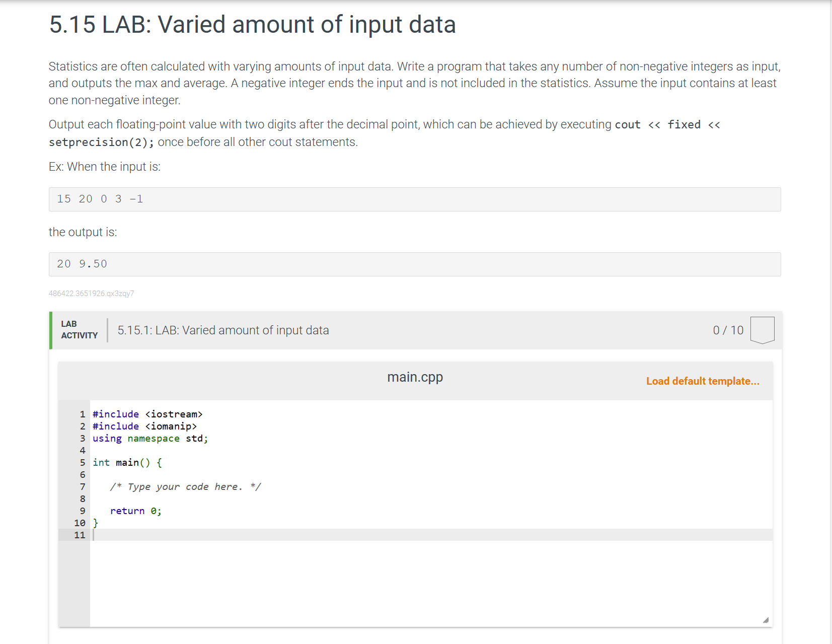Viewport: 832px width, 644px height.
Task: Click the editor resize handle in corner
Action: (766, 620)
